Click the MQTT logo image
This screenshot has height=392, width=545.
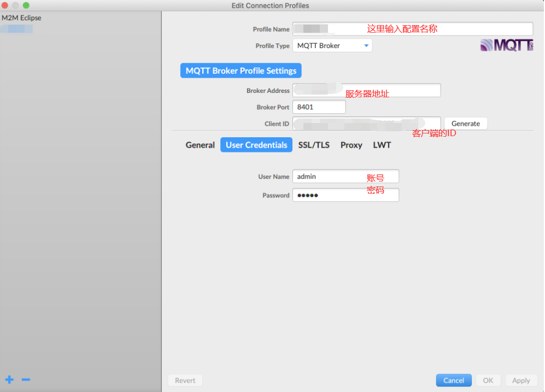coord(507,45)
